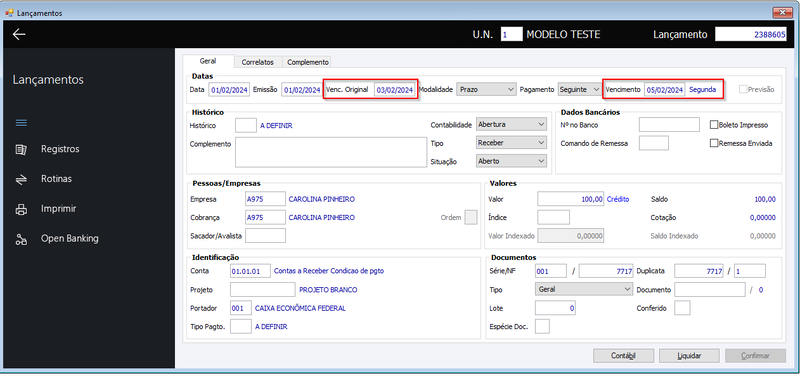The width and height of the screenshot is (800, 376).
Task: Switch to the Geral tab
Action: click(x=208, y=61)
